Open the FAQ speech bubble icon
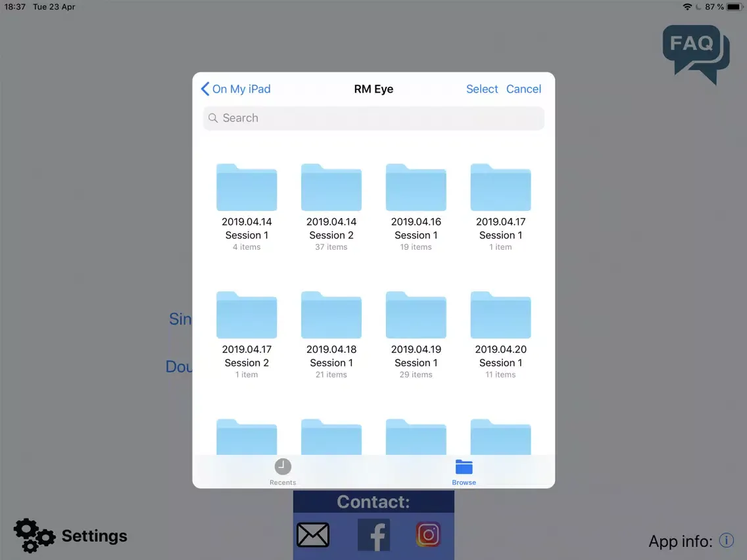 (x=696, y=54)
